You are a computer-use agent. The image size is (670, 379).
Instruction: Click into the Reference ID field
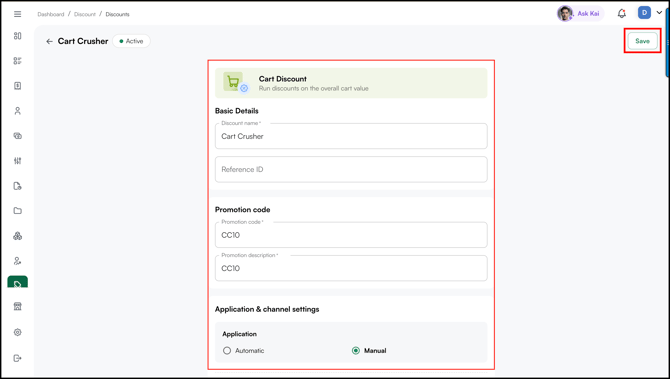351,169
